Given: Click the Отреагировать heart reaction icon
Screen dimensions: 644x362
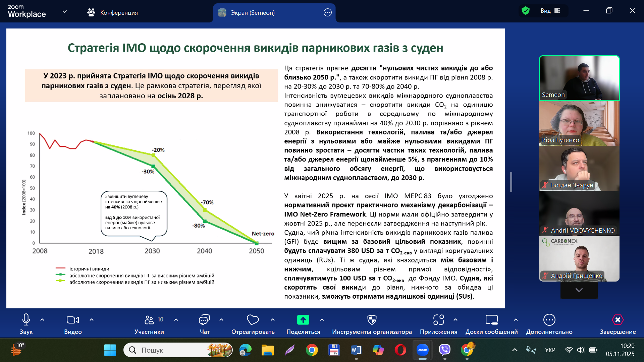Looking at the screenshot, I should click(x=253, y=320).
